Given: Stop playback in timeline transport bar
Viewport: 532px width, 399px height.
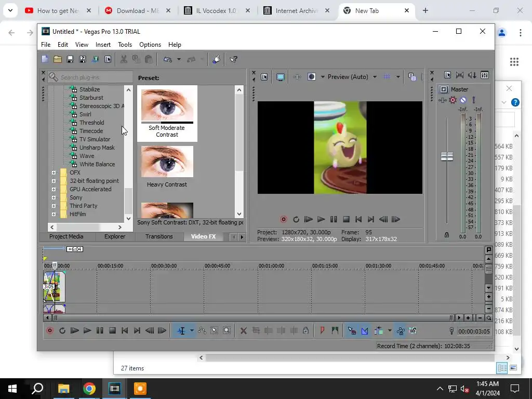Looking at the screenshot, I should [x=112, y=330].
